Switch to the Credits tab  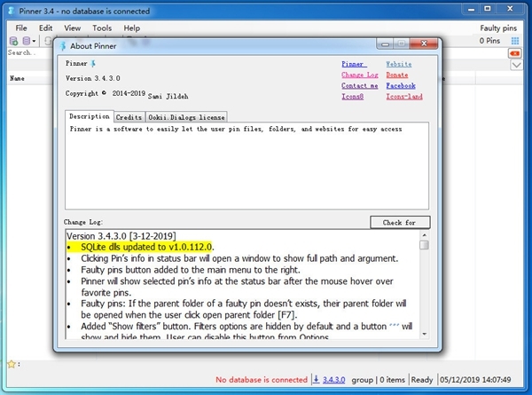(129, 117)
